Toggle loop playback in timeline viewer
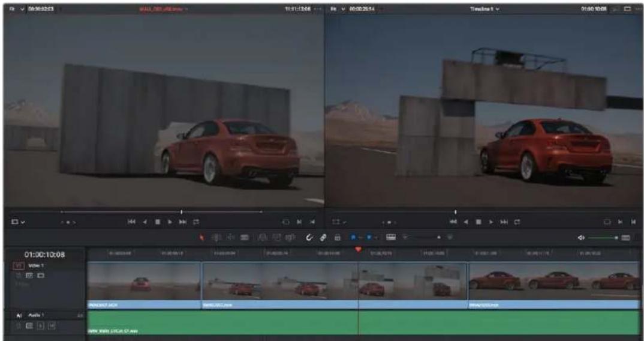 pos(517,222)
